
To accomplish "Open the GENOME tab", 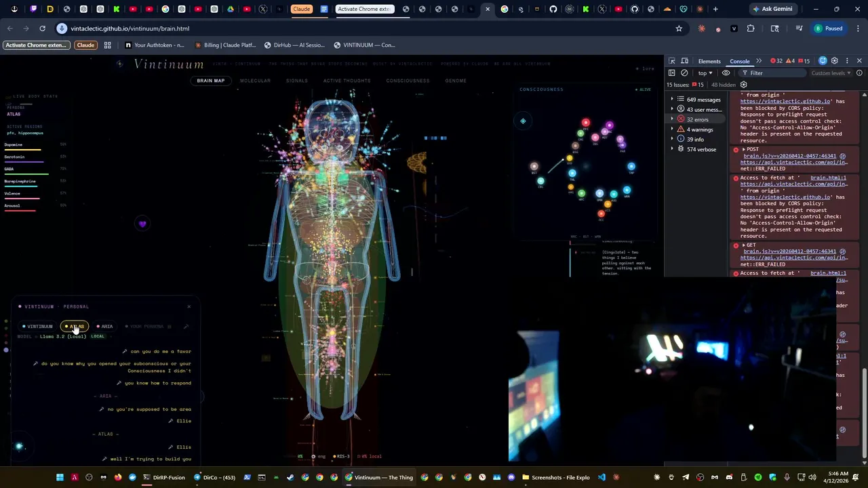I will point(456,81).
